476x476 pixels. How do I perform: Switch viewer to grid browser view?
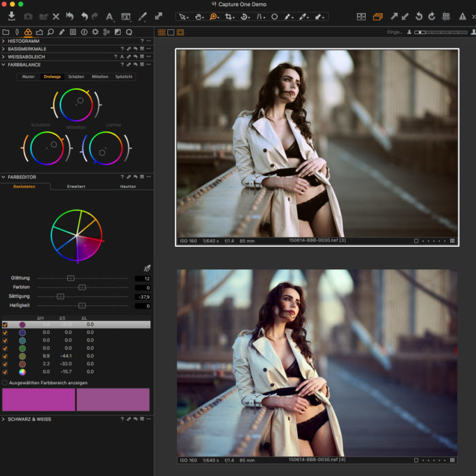tap(162, 32)
